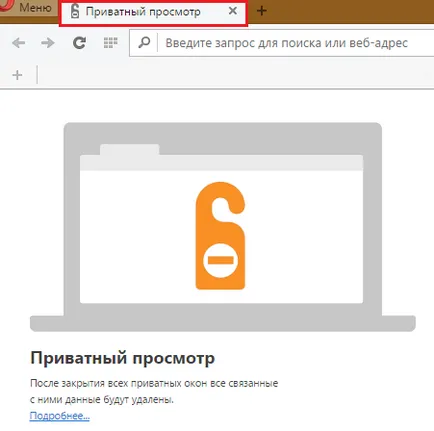The height and width of the screenshot is (431, 434).
Task: Add a bookmark via the bookmarks bar plus
Action: coord(17,75)
